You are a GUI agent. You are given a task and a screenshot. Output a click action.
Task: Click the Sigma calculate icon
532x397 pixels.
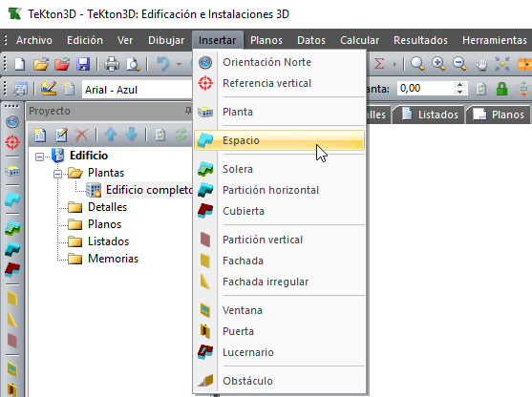pos(379,64)
